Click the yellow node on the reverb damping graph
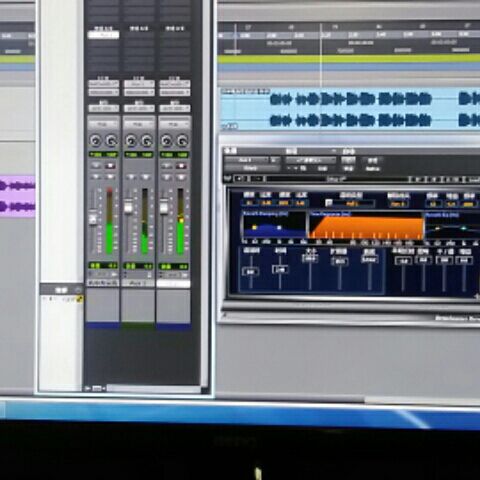Image resolution: width=480 pixels, height=480 pixels. (x=255, y=227)
